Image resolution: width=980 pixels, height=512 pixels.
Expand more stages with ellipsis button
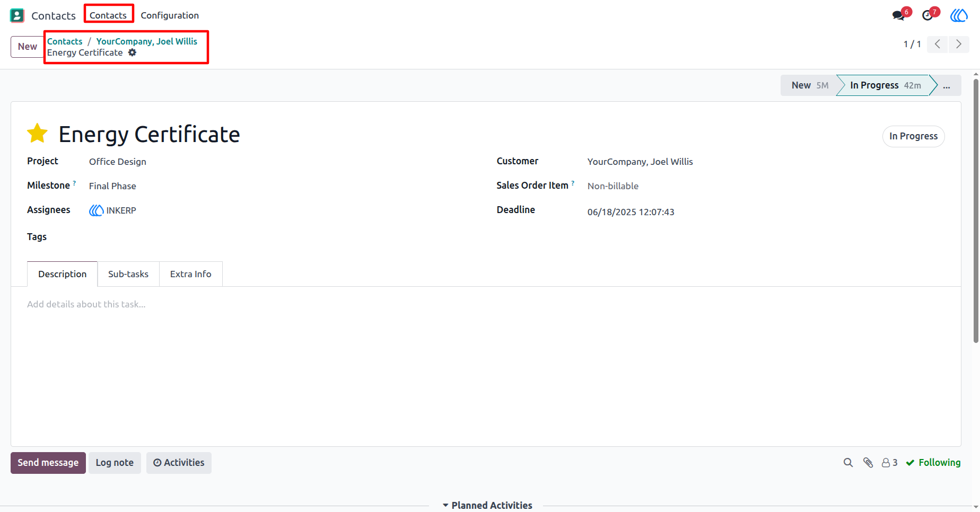[947, 85]
